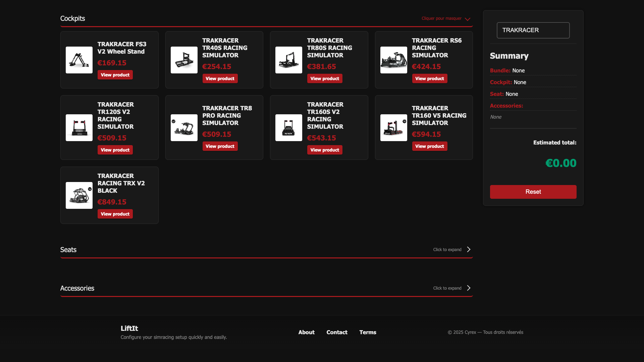This screenshot has width=644, height=362.
Task: Click the €543.15 price
Action: [x=321, y=138]
